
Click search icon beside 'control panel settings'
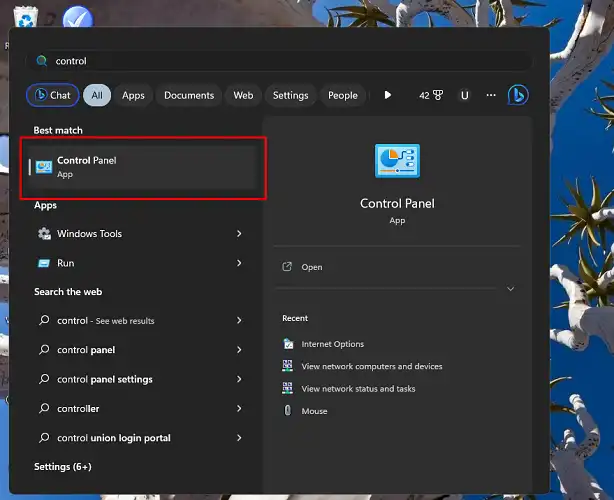(x=44, y=379)
